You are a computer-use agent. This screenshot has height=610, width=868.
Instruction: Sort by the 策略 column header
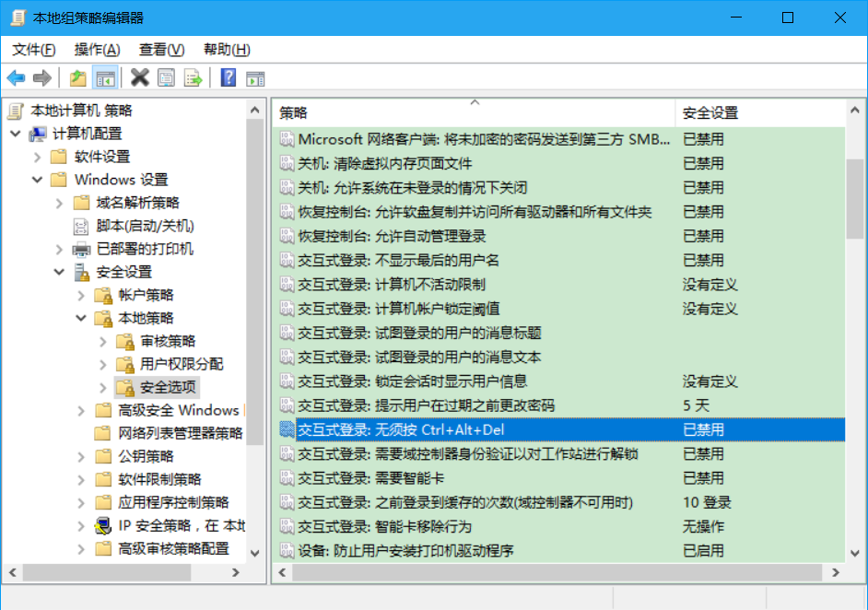coord(474,113)
